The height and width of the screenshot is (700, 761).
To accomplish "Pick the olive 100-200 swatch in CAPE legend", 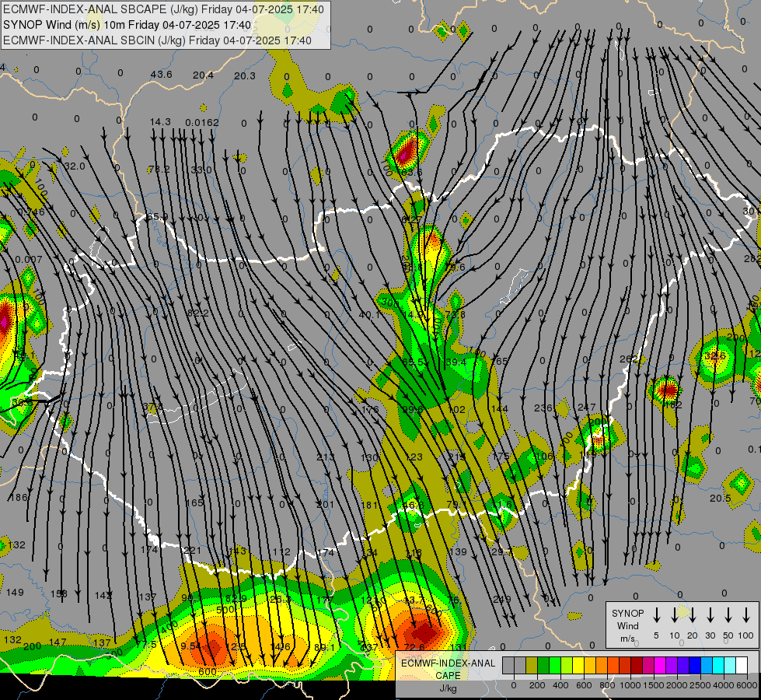I will 532,665.
